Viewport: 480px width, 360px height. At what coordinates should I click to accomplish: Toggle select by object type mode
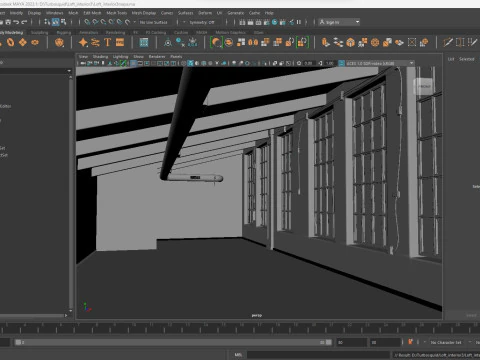pyautogui.click(x=55, y=22)
